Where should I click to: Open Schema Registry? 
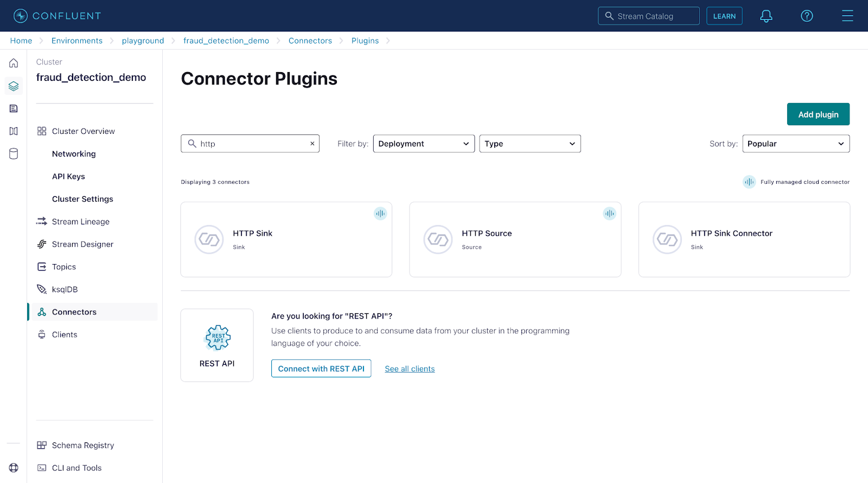click(83, 445)
